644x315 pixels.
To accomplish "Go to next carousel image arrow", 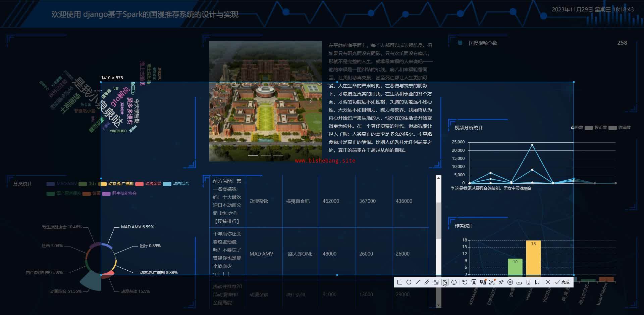I will [x=311, y=101].
